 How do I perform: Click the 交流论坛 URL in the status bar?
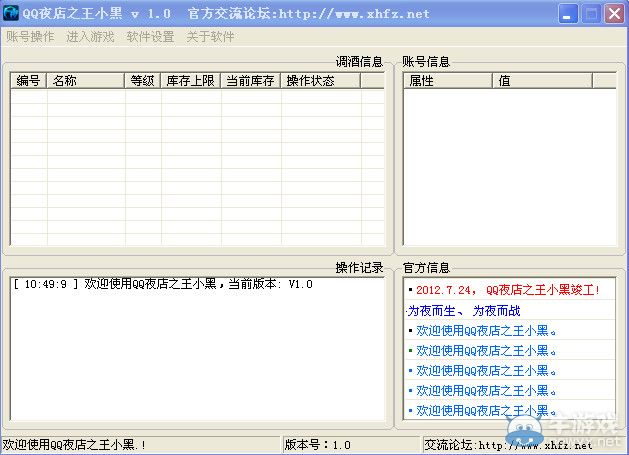(x=509, y=445)
